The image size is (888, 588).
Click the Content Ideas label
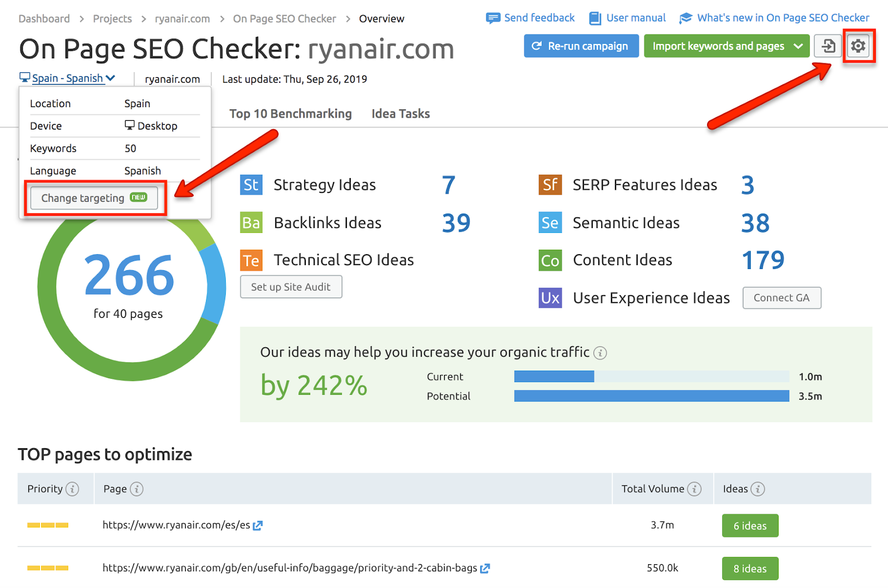622,260
